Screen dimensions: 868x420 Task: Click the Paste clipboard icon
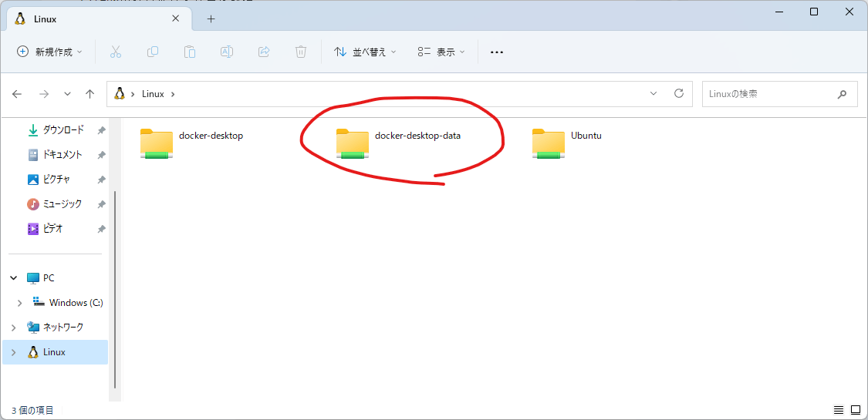click(x=190, y=52)
